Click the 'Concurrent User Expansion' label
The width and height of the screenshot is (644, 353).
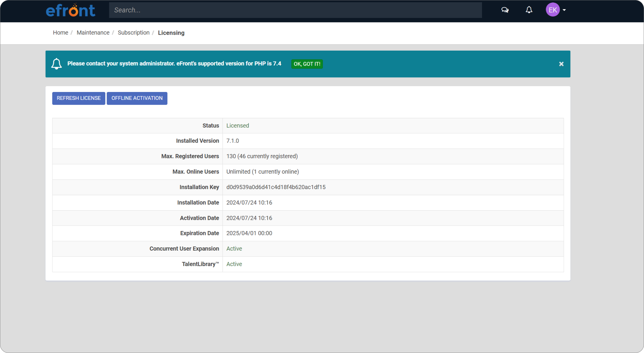pyautogui.click(x=184, y=249)
